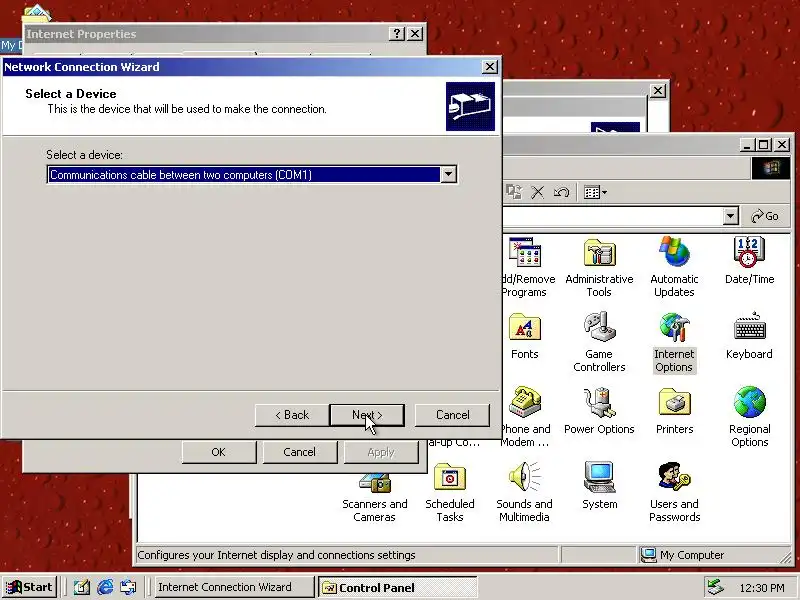Expand the Select a device dropdown arrow

[x=448, y=174]
